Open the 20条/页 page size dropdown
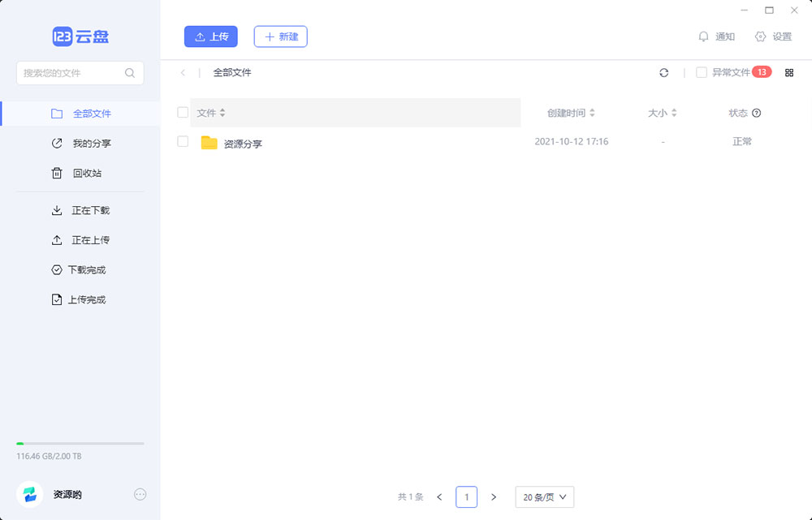812x520 pixels. click(544, 496)
